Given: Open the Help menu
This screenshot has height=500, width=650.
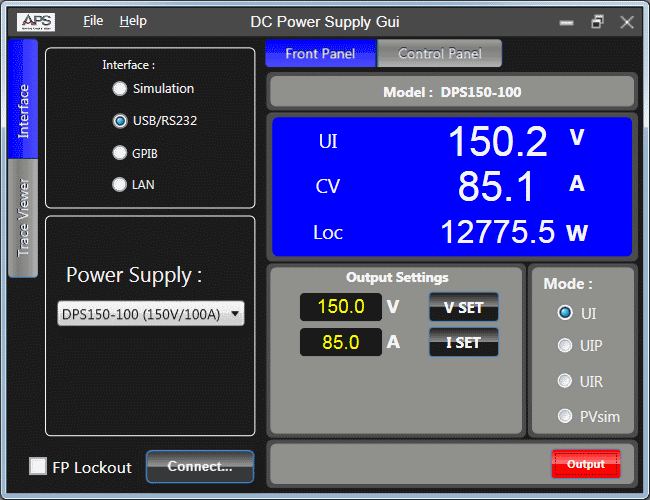Looking at the screenshot, I should pyautogui.click(x=133, y=21).
